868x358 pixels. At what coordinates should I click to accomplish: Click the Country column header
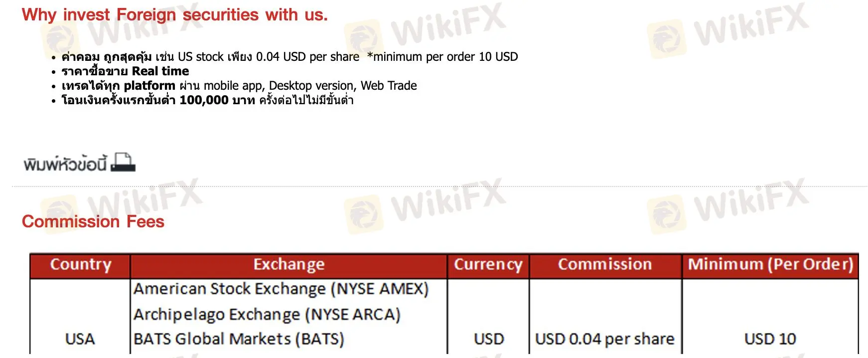[x=80, y=265]
